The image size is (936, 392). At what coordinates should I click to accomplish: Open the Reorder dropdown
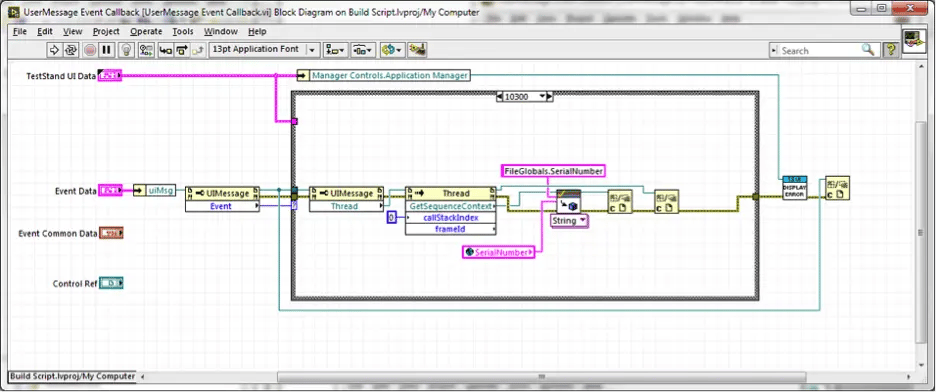[x=393, y=50]
